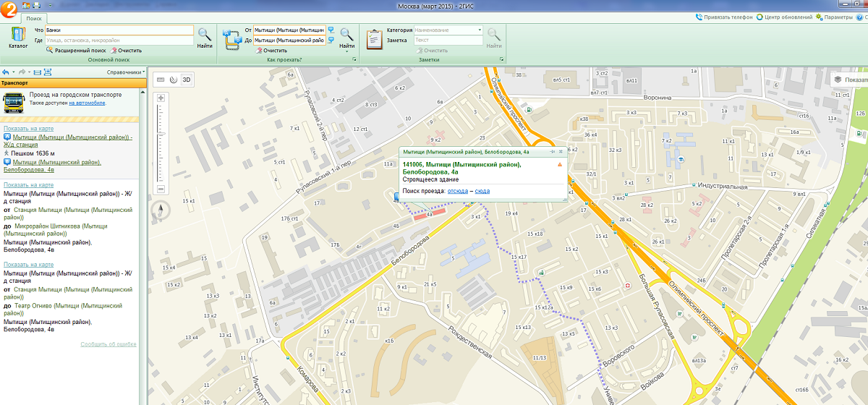The width and height of the screenshot is (868, 405).
Task: Click the zoom out minus button
Action: (x=161, y=189)
